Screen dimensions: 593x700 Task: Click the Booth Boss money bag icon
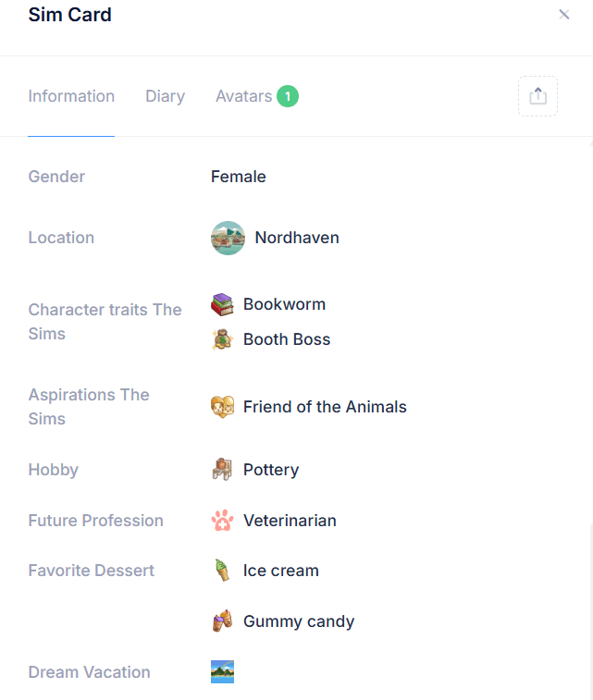click(x=222, y=339)
